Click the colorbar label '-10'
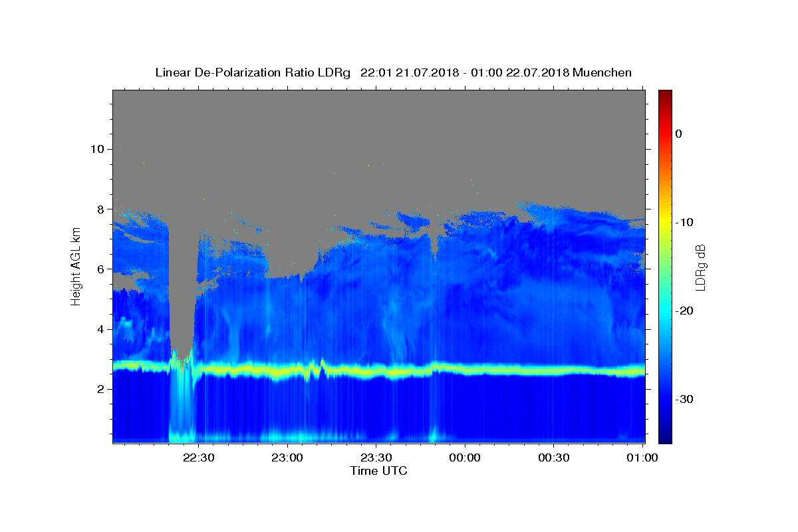Image resolution: width=798 pixels, height=532 pixels. click(x=685, y=222)
